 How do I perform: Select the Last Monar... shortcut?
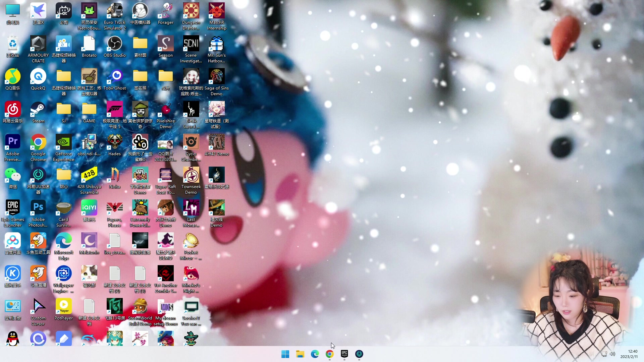(191, 214)
